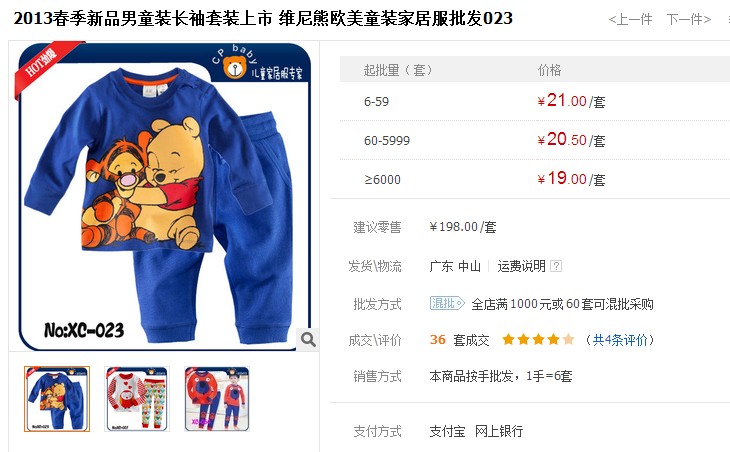Open the 运费说明 shipping info link
This screenshot has width=730, height=452.
[521, 266]
